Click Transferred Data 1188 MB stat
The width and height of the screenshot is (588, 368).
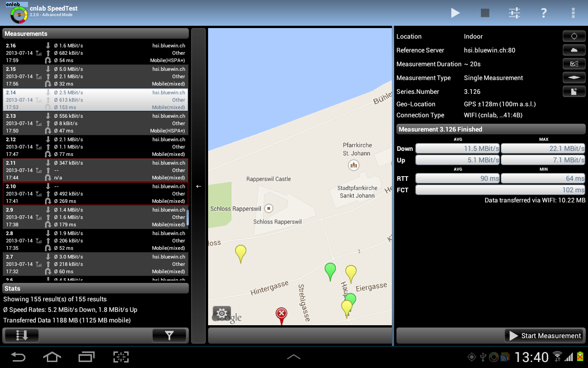click(x=67, y=320)
